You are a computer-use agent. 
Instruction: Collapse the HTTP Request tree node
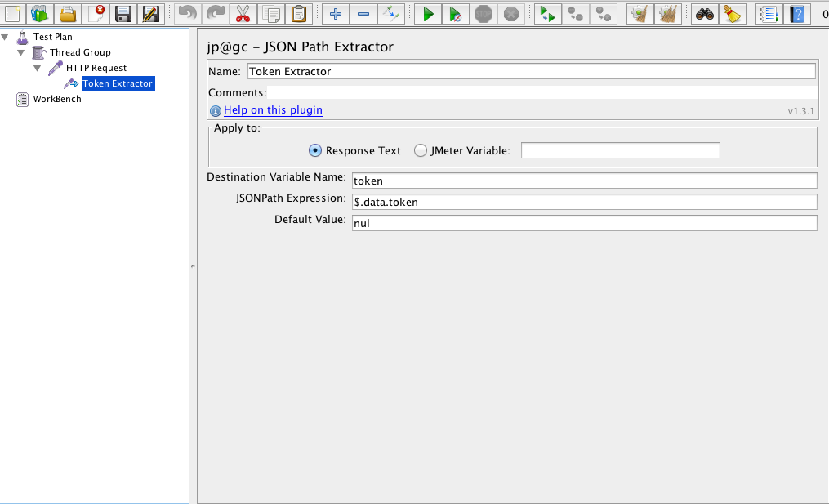click(x=38, y=68)
